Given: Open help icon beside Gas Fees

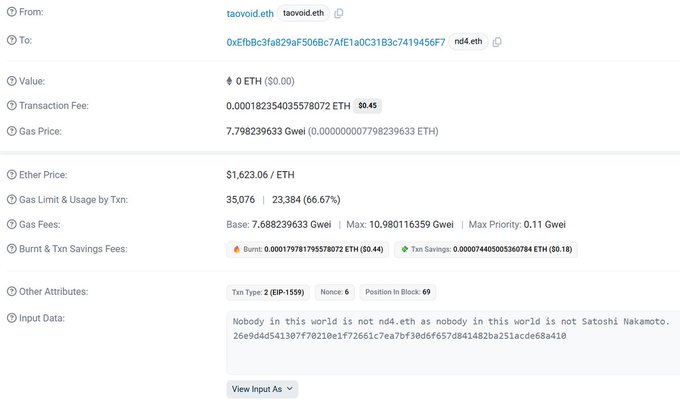Looking at the screenshot, I should (12, 224).
